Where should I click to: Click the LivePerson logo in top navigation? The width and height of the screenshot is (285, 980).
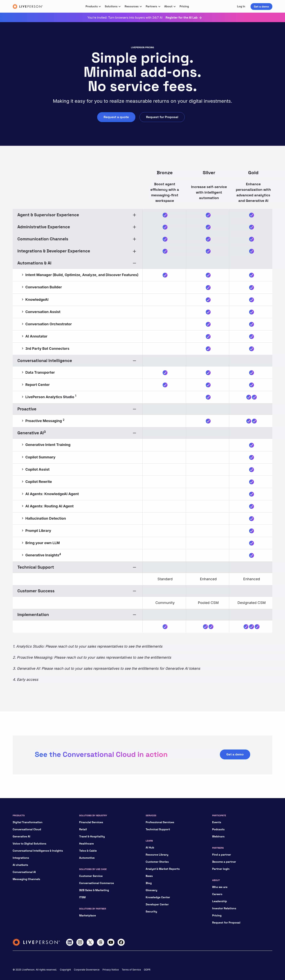click(x=28, y=7)
